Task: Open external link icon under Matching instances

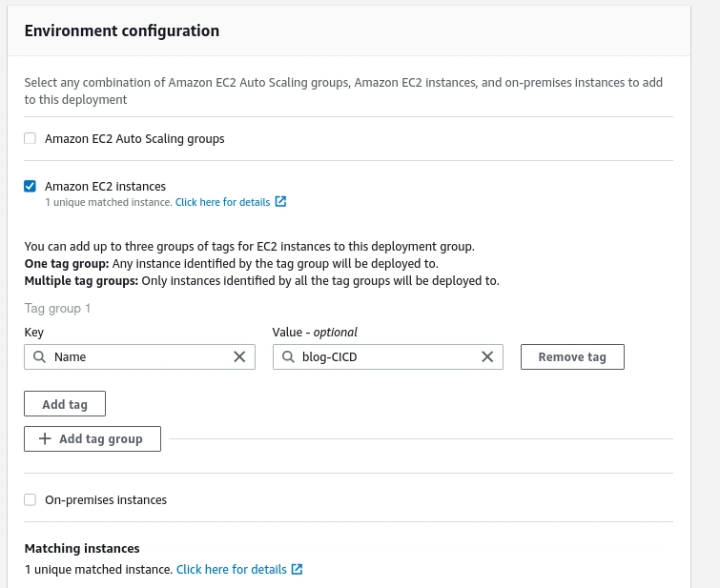Action: [x=297, y=569]
